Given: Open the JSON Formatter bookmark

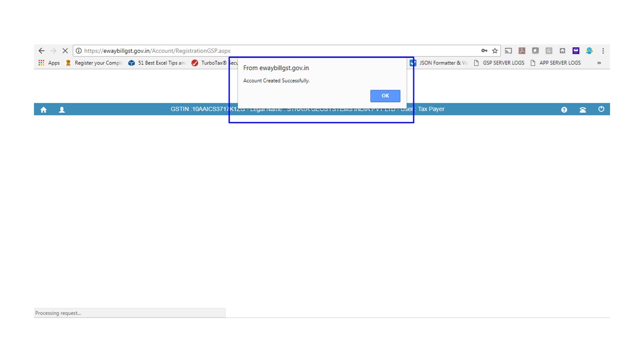Looking at the screenshot, I should (438, 63).
